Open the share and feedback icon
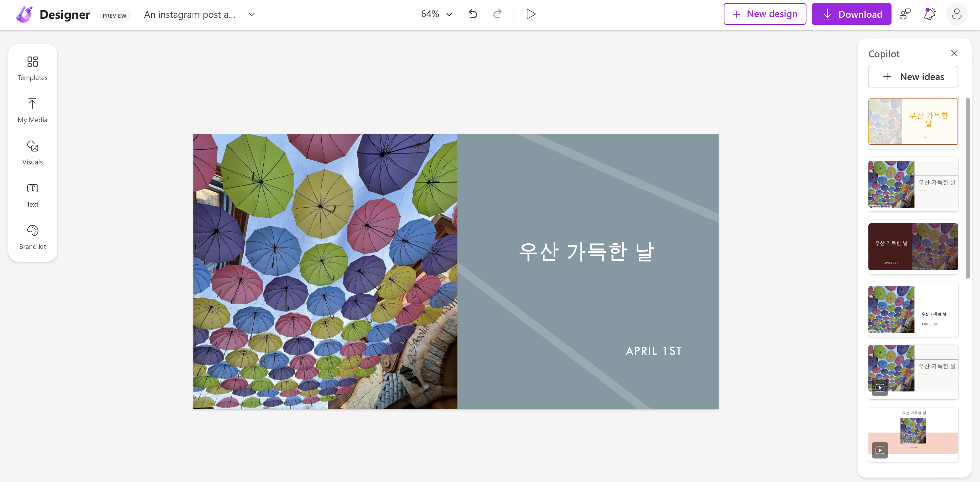980x482 pixels. click(x=905, y=14)
